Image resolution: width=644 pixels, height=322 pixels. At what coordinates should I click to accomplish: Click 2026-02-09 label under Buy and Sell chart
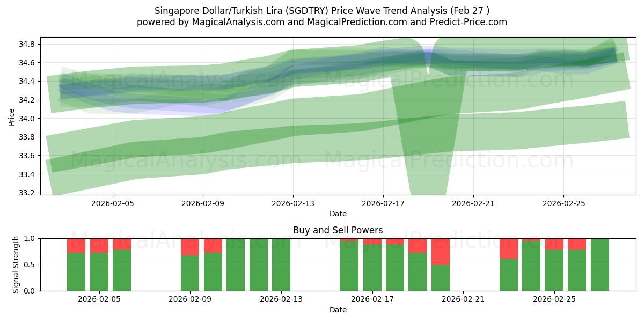click(190, 300)
